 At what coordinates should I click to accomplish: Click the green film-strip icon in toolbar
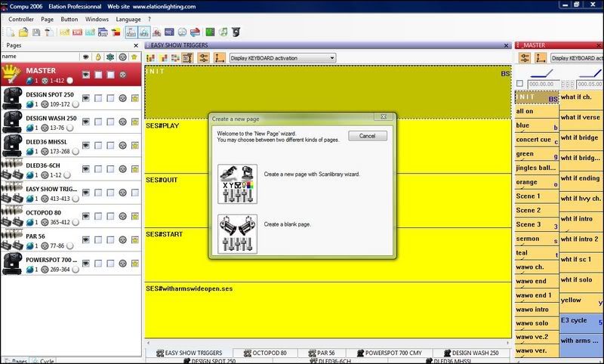coord(210,32)
